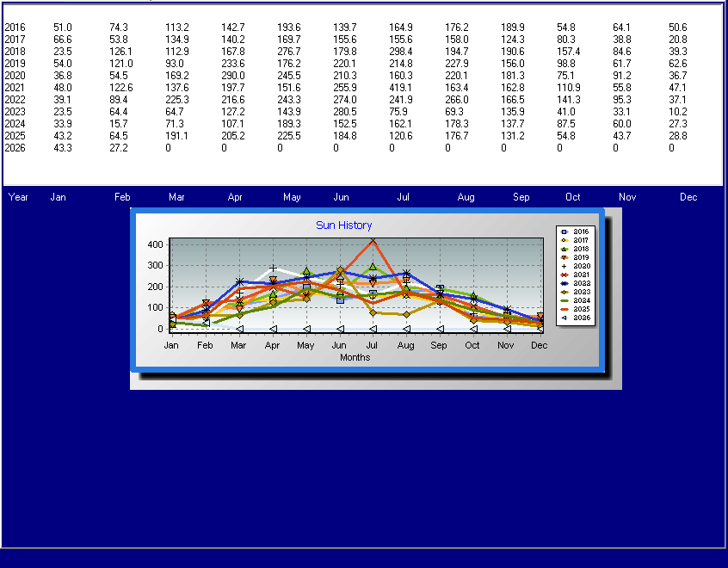The height and width of the screenshot is (568, 728).
Task: Click the Mar column header below table
Action: pyautogui.click(x=176, y=197)
